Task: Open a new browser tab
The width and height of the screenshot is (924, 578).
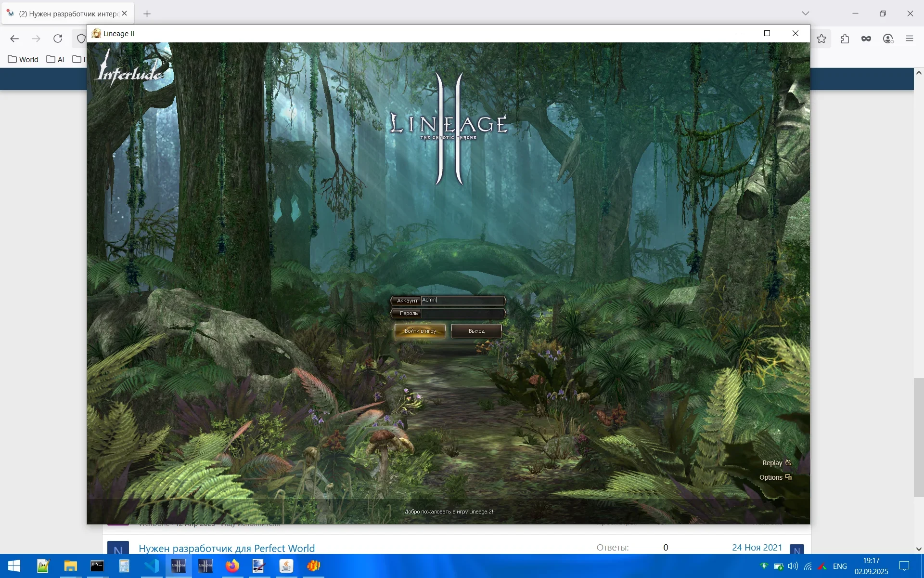Action: tap(147, 13)
